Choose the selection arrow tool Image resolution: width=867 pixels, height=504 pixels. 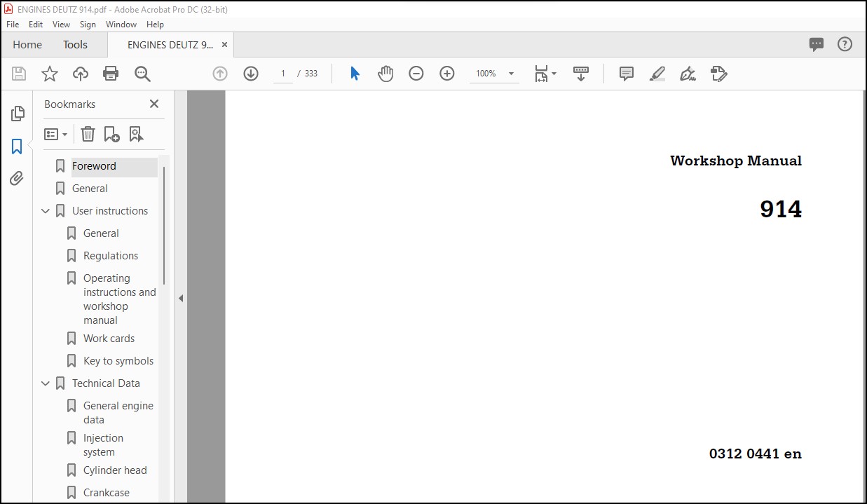(355, 74)
